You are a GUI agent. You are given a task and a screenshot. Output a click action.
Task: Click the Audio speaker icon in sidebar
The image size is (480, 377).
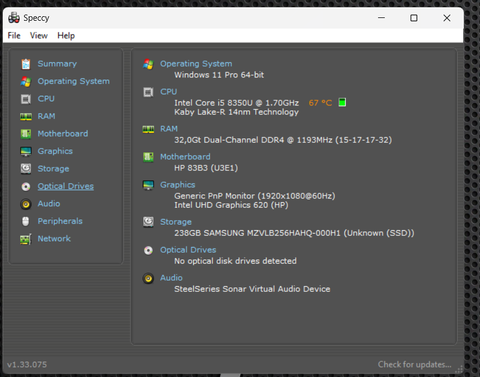point(26,204)
